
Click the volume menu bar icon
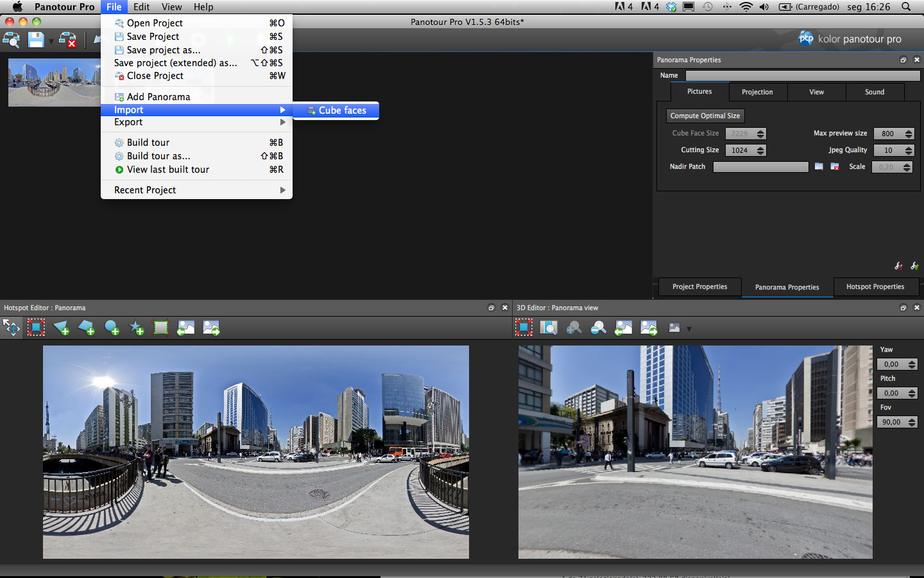click(764, 7)
